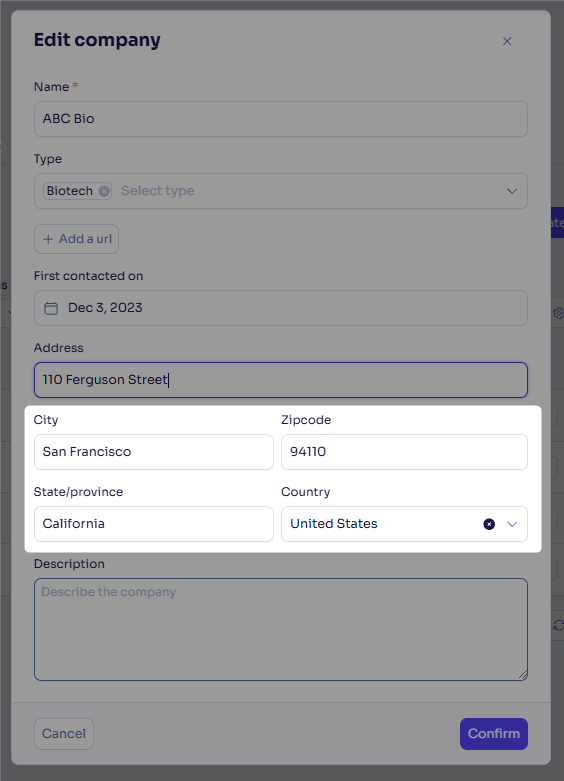Open the First contacted on date picker

(281, 308)
